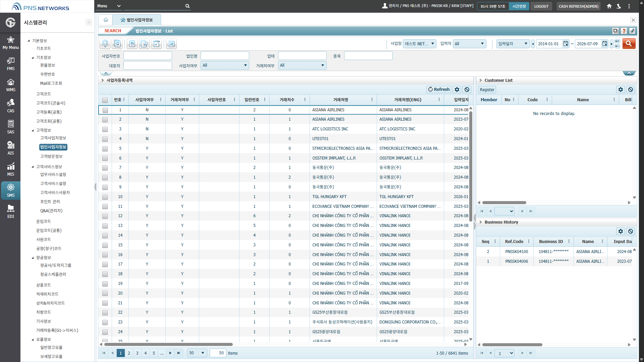Viewport: 644px width, 362px height.
Task: Click the LOGOUT button
Action: (x=541, y=6)
